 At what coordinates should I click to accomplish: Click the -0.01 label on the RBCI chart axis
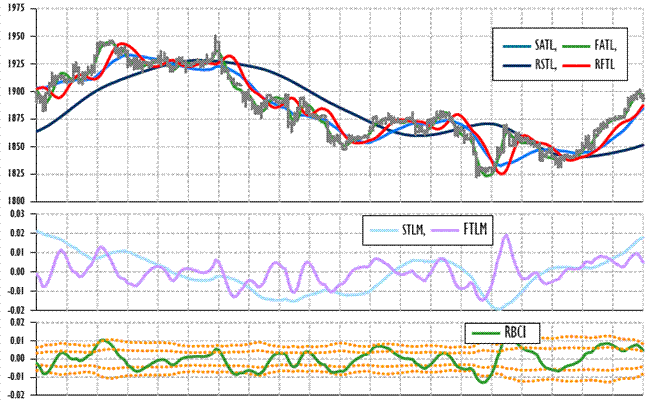(x=15, y=377)
